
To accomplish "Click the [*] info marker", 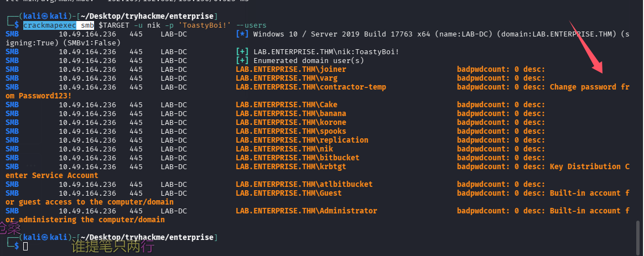I will point(242,34).
